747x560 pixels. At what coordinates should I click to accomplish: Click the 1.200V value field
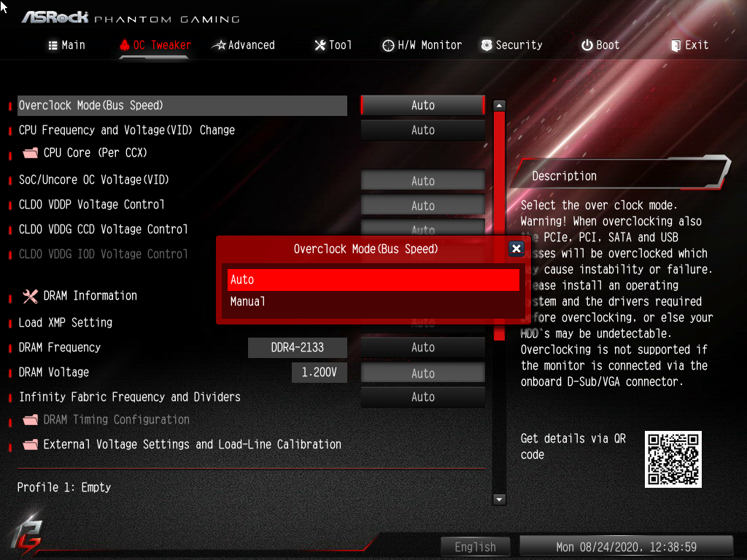tap(320, 373)
